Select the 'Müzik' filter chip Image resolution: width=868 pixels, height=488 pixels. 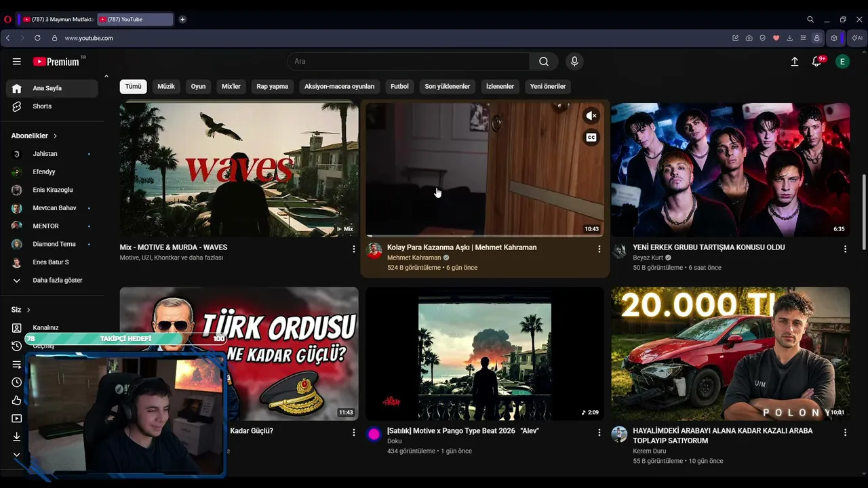click(166, 87)
